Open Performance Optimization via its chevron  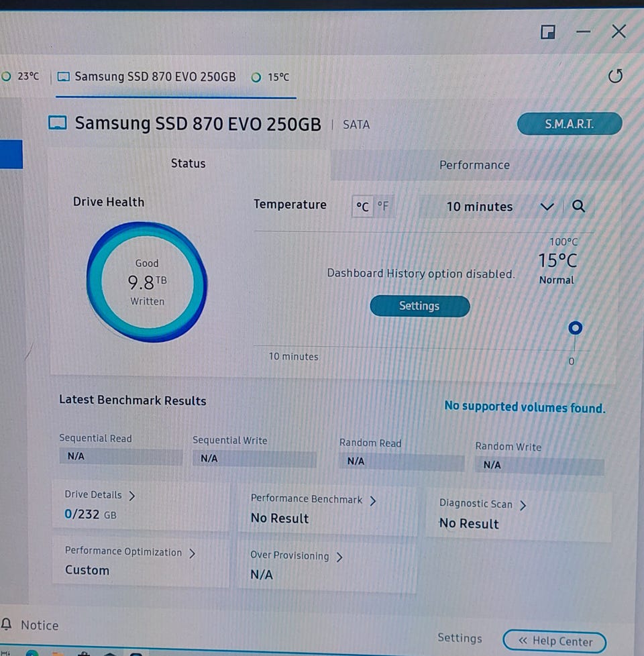click(192, 553)
